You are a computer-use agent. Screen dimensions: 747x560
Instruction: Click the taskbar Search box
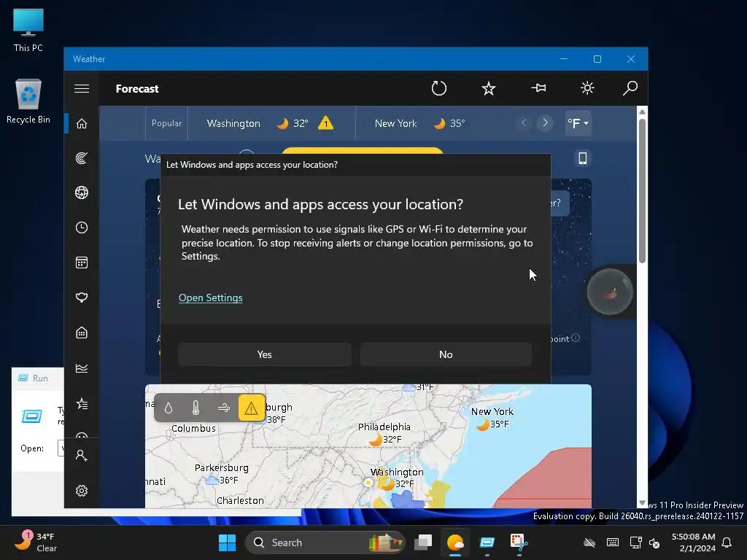pyautogui.click(x=325, y=542)
